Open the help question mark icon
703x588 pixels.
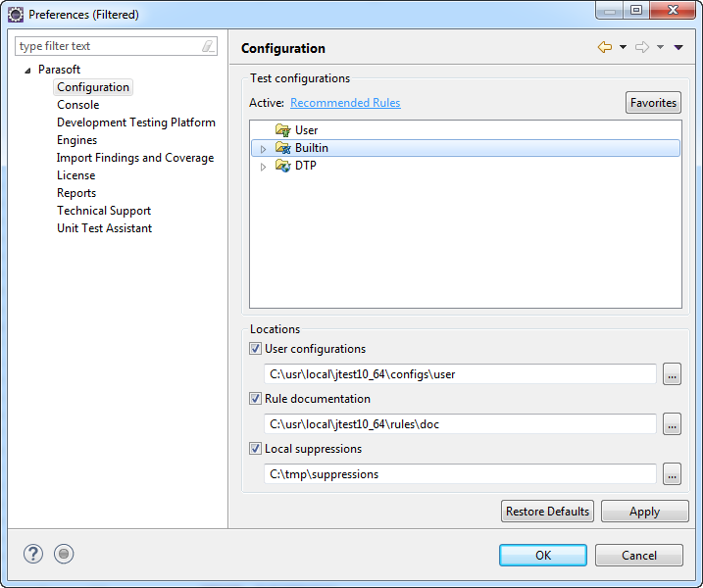point(33,554)
